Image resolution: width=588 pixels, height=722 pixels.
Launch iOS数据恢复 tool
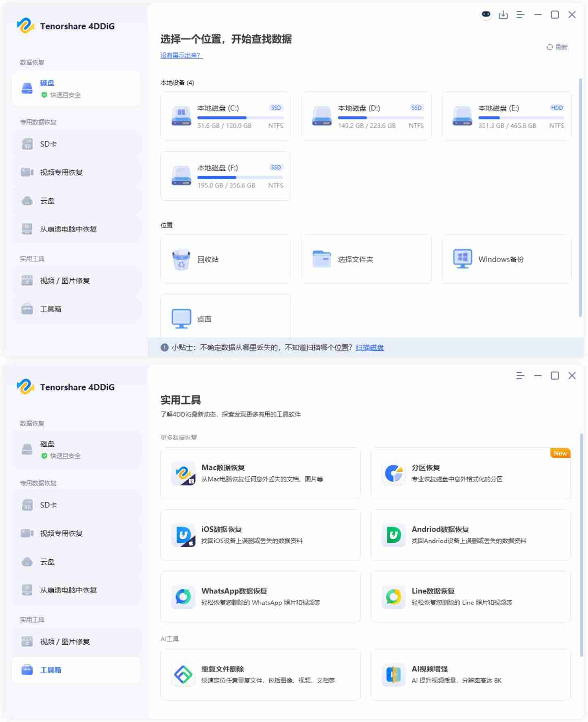(260, 535)
